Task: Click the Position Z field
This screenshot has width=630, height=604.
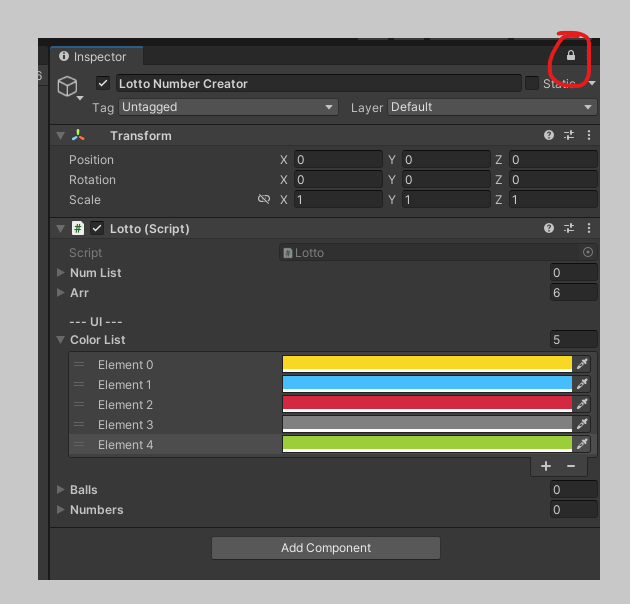Action: [553, 160]
